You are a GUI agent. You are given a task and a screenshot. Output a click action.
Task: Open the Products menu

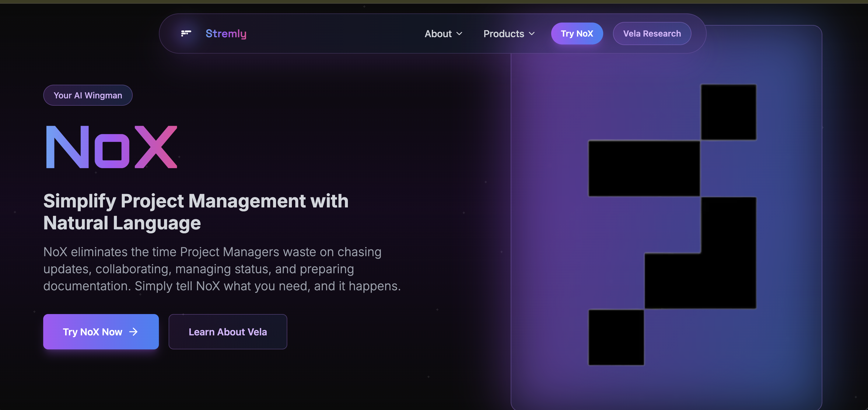coord(503,34)
